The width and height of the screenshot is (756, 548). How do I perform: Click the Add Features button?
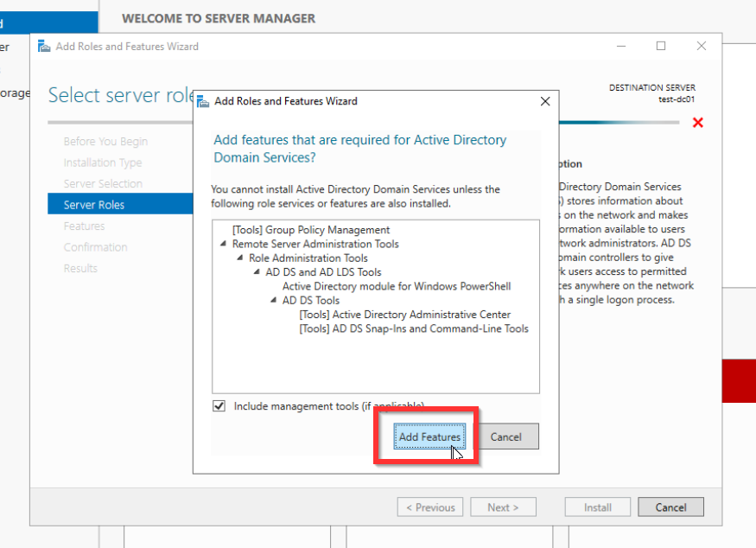tap(429, 436)
